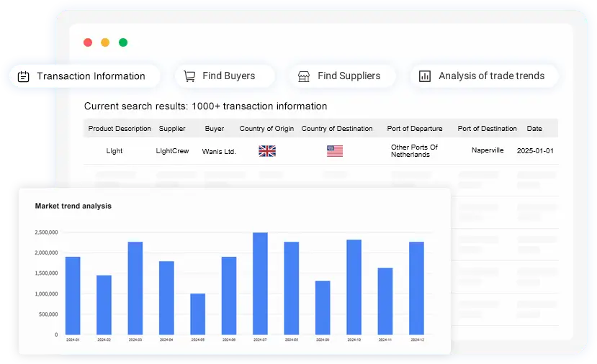The image size is (597, 364).
Task: Click the United States flag icon
Action: 335,151
